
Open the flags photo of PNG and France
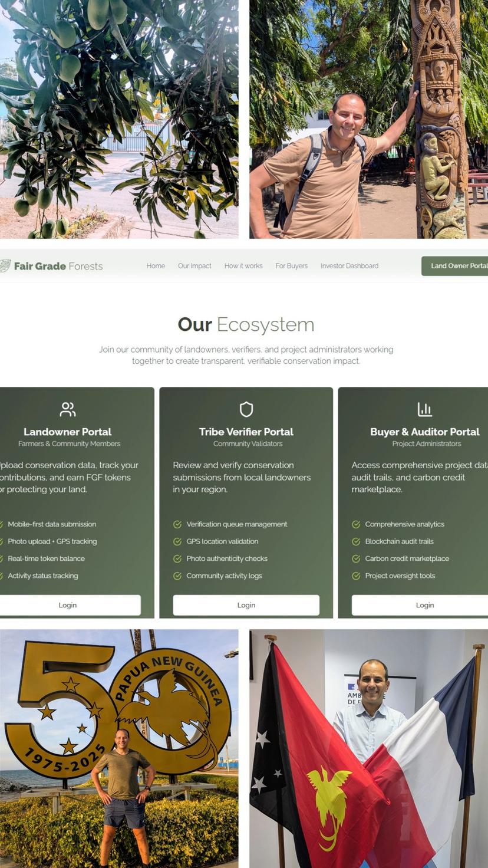pos(369,748)
